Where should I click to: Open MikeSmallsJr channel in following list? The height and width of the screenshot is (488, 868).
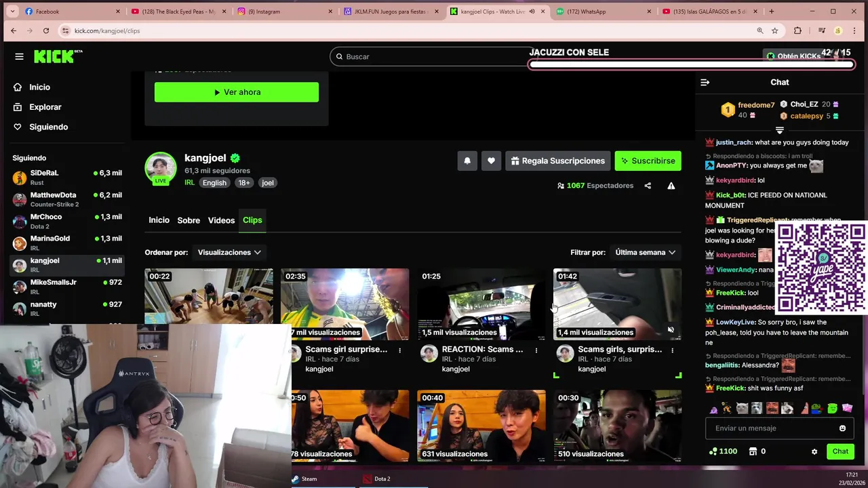coord(66,287)
